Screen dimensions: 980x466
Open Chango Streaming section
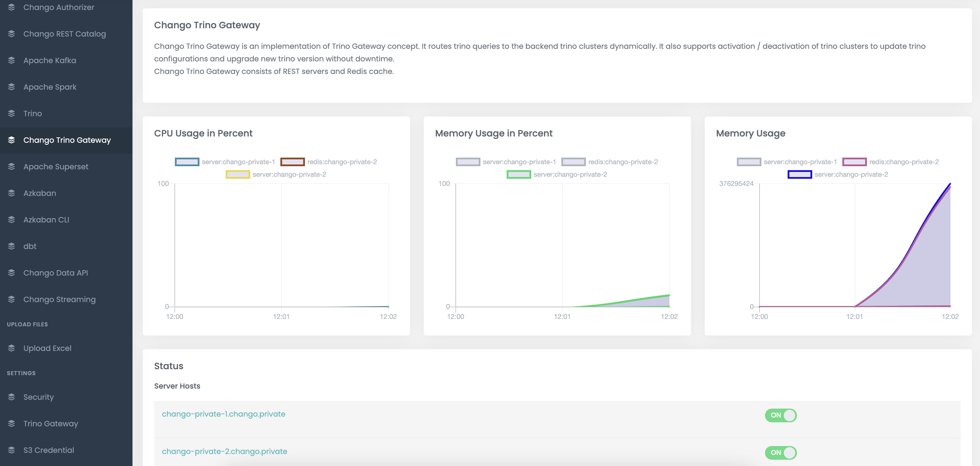[x=66, y=299]
